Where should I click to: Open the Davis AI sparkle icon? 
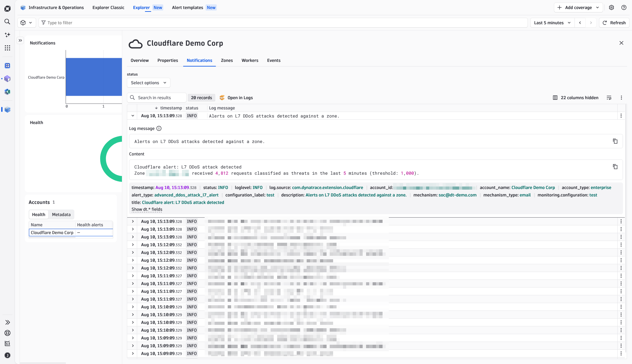pyautogui.click(x=7, y=35)
